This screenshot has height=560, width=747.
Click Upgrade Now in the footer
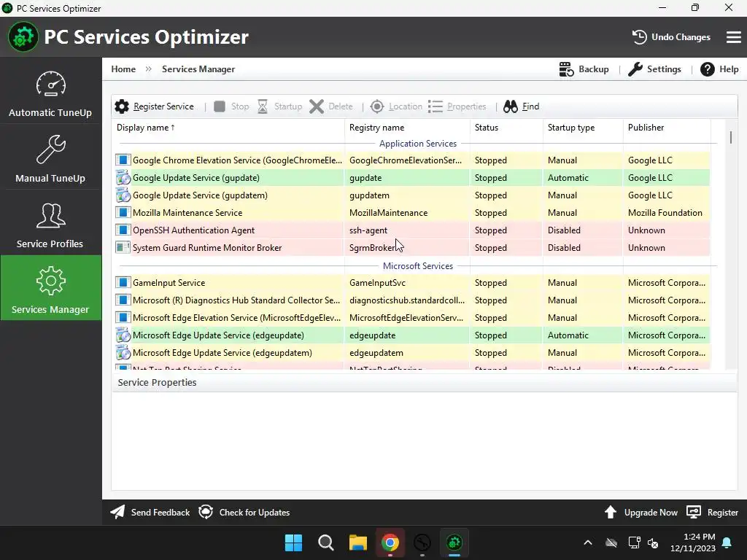[x=641, y=513]
